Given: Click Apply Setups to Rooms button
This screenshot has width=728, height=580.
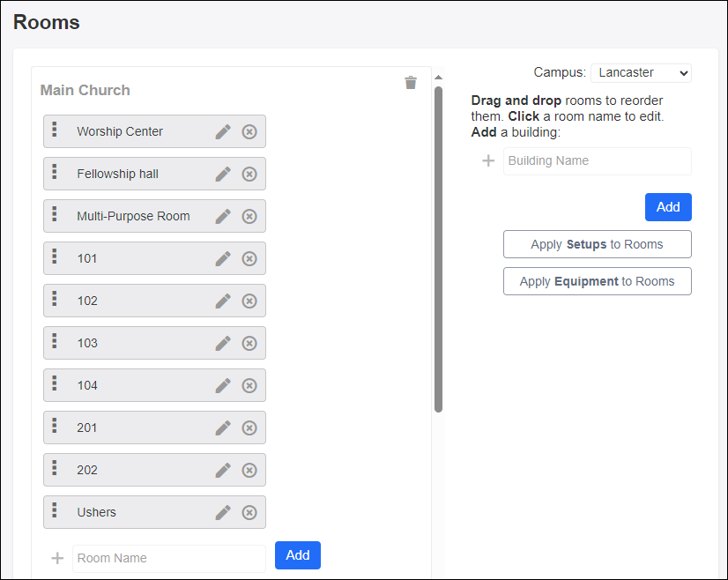Looking at the screenshot, I should pos(597,244).
